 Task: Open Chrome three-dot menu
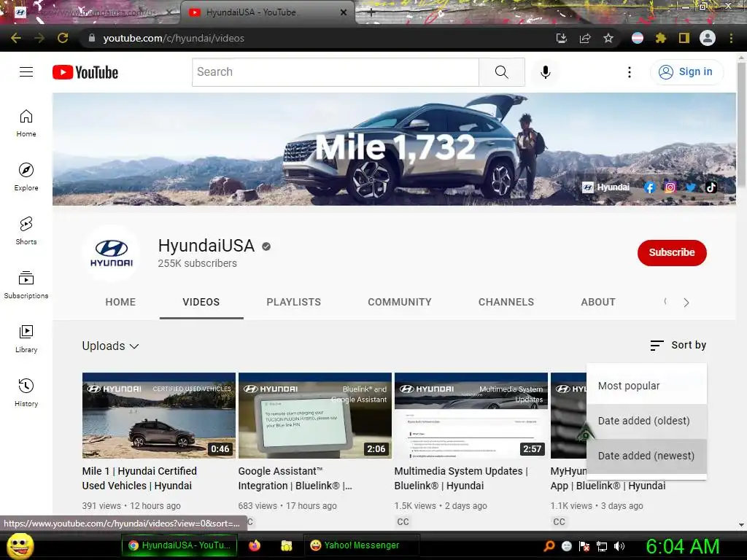731,38
